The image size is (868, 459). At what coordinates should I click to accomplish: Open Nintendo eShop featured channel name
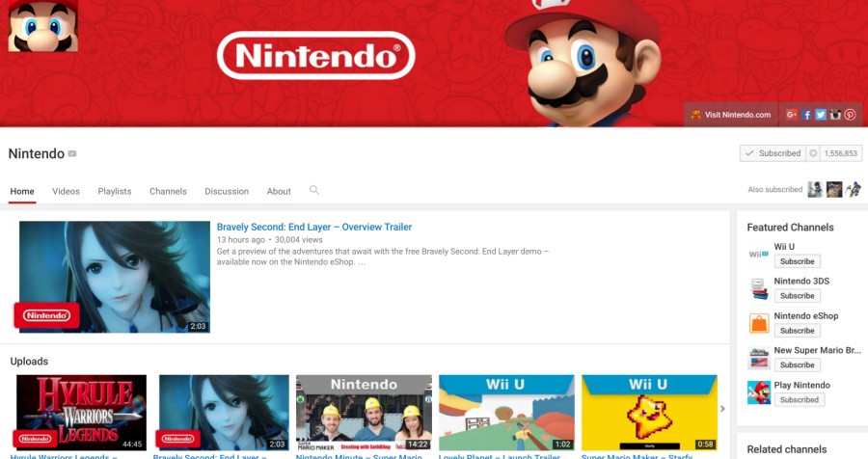coord(806,315)
